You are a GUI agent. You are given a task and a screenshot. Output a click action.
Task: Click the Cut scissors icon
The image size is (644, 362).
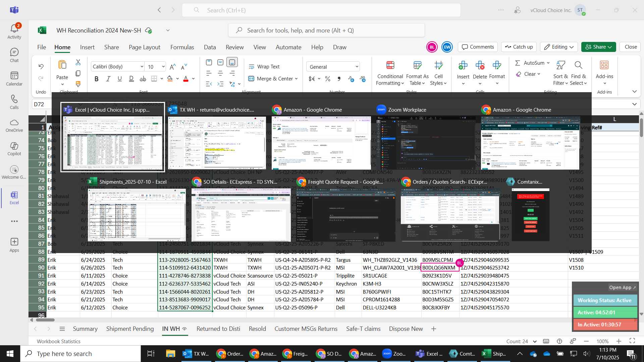tap(78, 62)
